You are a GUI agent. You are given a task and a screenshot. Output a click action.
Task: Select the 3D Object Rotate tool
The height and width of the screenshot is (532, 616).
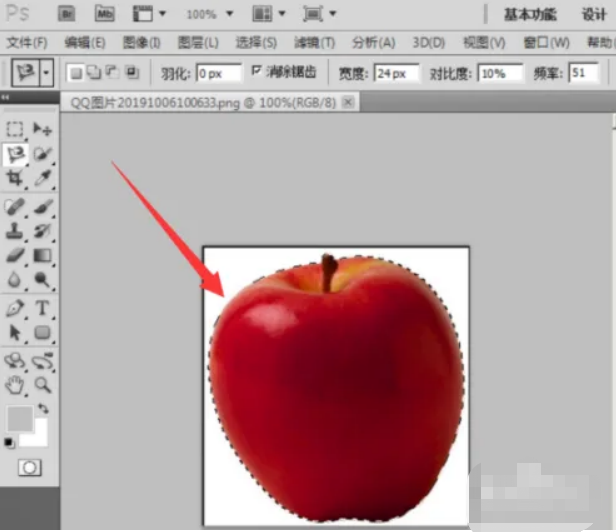[15, 361]
